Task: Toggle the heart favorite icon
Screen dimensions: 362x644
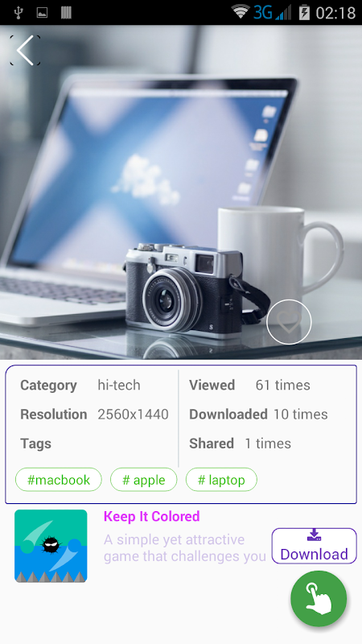Action: coord(289,322)
